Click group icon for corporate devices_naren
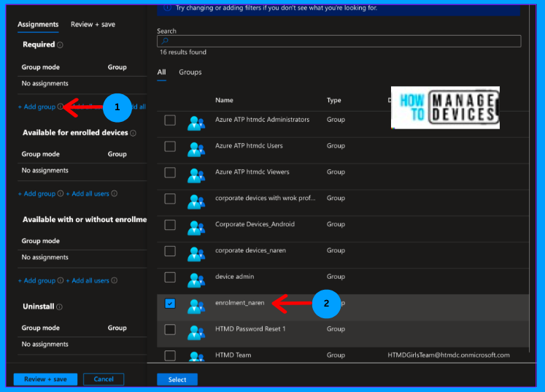This screenshot has width=545, height=392. point(196,254)
